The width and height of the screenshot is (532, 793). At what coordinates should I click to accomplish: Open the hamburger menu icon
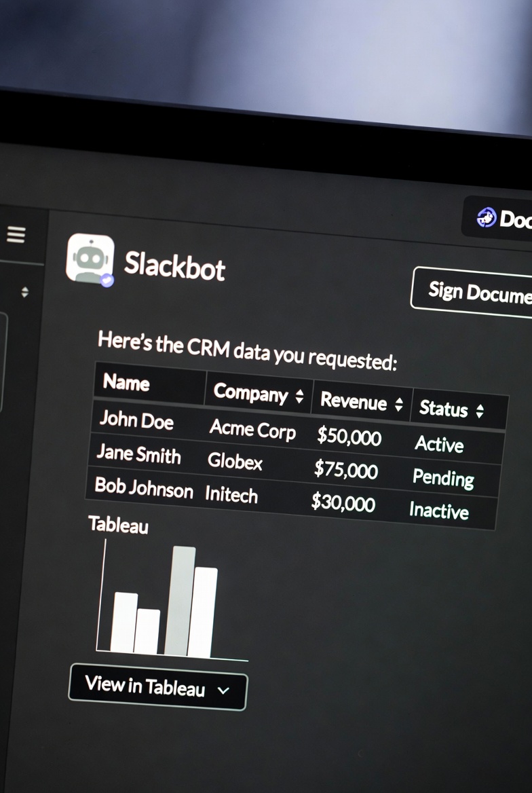[16, 235]
